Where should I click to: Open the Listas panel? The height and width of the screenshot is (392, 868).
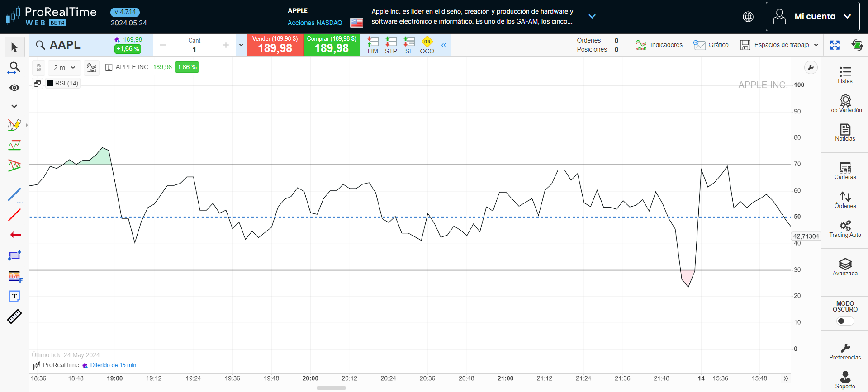pos(844,75)
